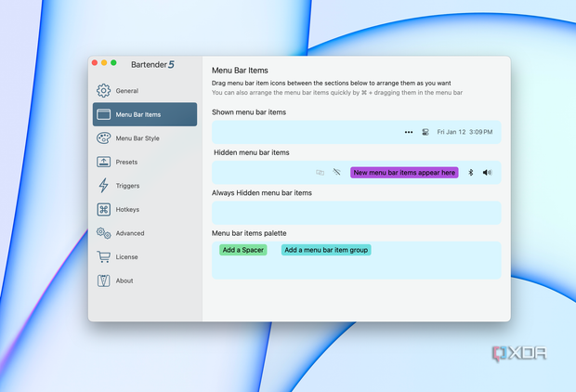Close the Bartender window with red button
Image resolution: width=576 pixels, height=392 pixels.
pyautogui.click(x=95, y=63)
